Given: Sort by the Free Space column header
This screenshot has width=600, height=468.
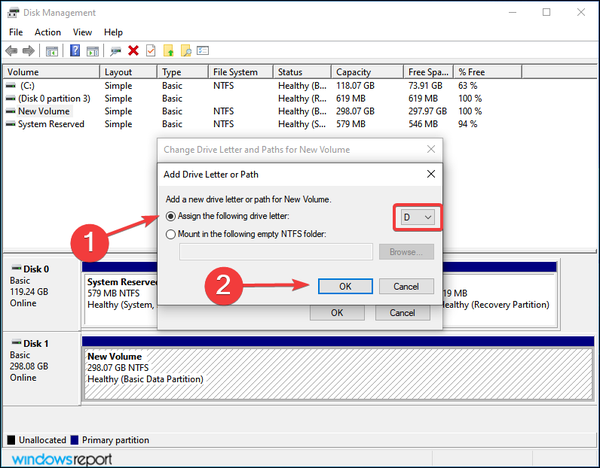Looking at the screenshot, I should click(429, 72).
